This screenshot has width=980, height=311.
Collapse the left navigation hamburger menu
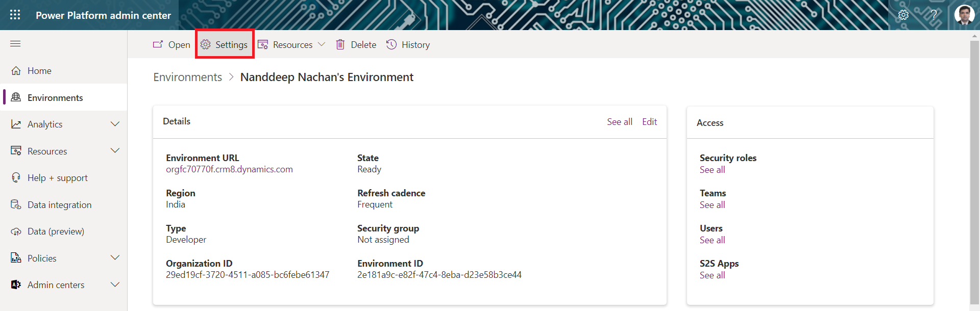15,44
